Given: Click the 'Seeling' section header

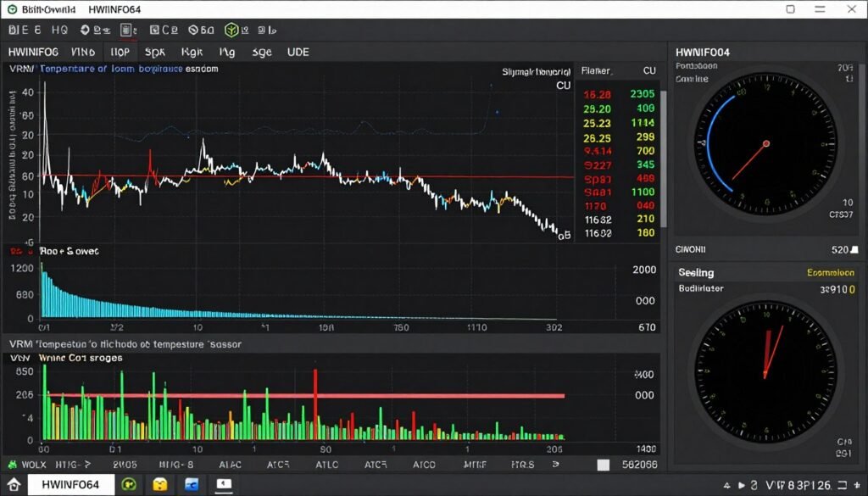Looking at the screenshot, I should click(696, 272).
